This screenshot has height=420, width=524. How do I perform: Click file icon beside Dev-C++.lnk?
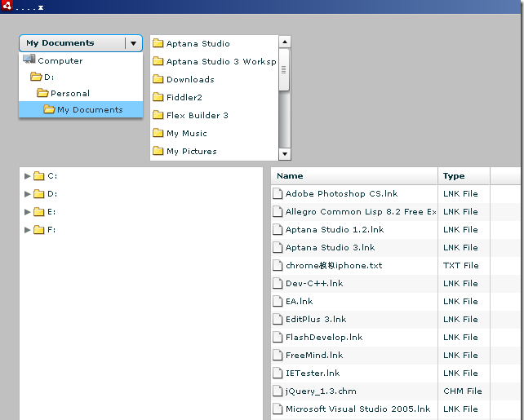pyautogui.click(x=278, y=284)
